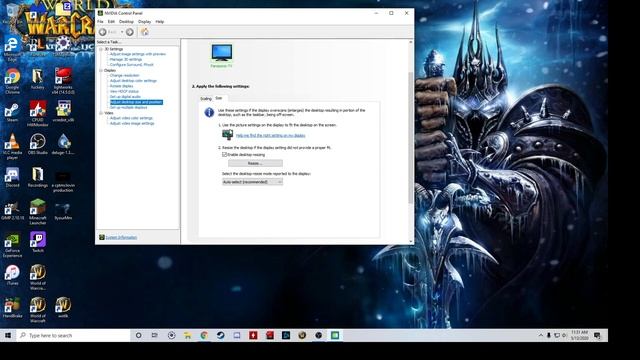The image size is (640, 360).
Task: Open Steam from the taskbar
Action: point(220,336)
